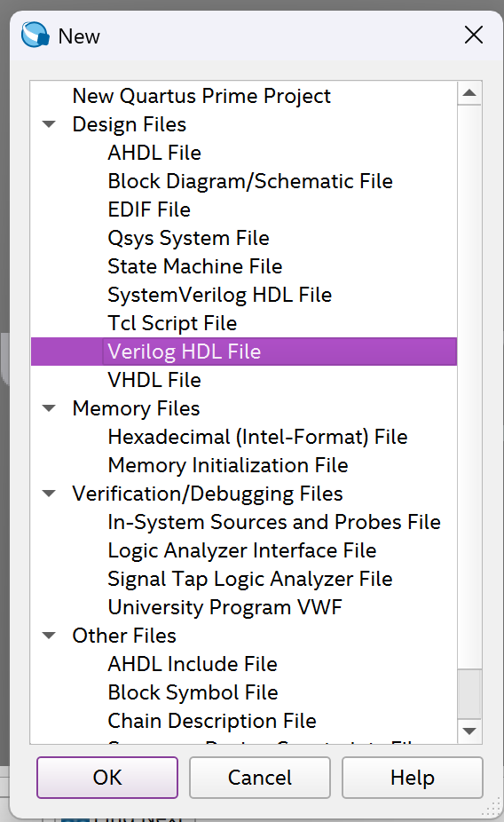Screen dimensions: 504x822
Task: Choose Memory Initialization File
Action: [228, 465]
